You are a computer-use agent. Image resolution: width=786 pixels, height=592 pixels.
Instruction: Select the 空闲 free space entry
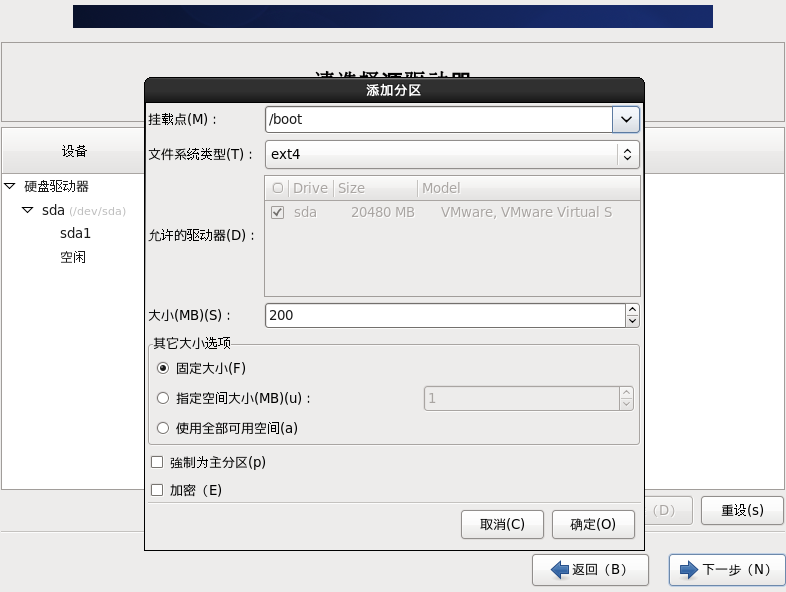[73, 257]
